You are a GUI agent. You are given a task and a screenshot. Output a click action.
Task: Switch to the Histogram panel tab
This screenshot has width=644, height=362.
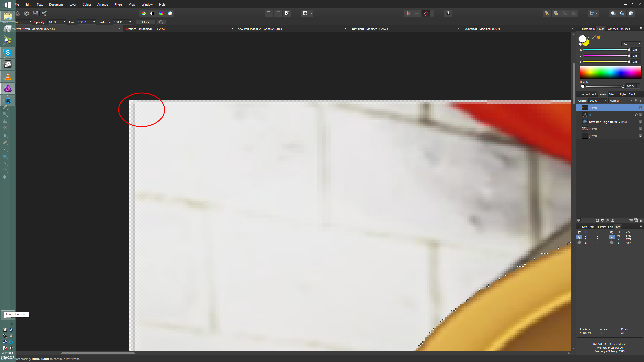point(588,29)
